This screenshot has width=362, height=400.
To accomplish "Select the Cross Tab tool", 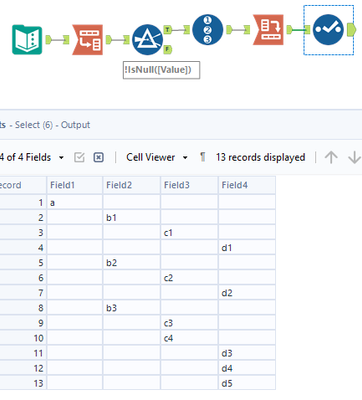I will tap(268, 30).
